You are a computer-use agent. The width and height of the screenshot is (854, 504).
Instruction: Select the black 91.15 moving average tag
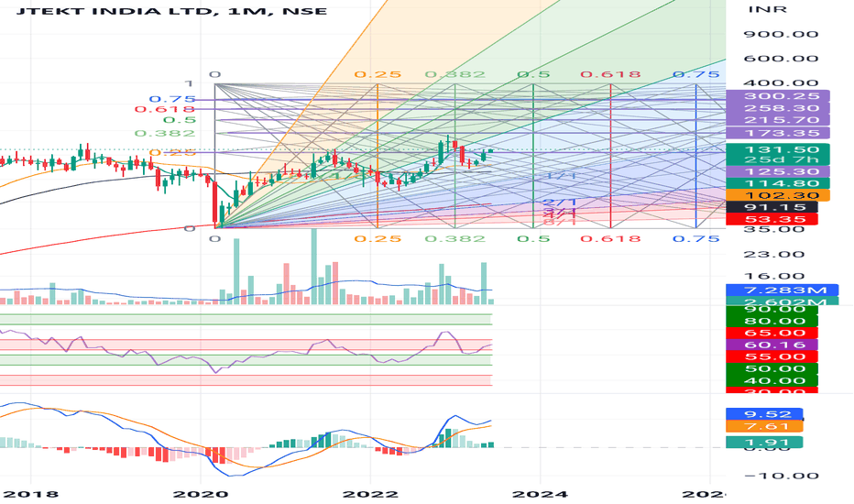click(x=772, y=208)
